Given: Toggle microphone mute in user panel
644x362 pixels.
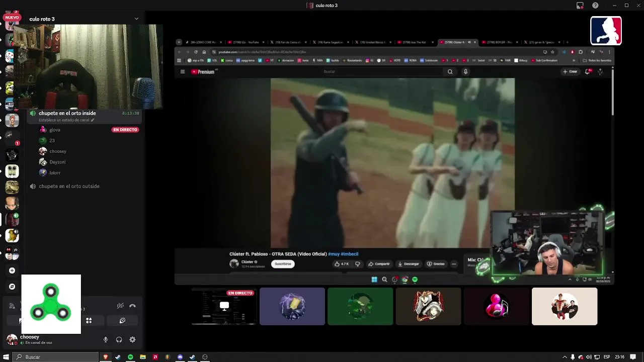Looking at the screenshot, I should point(106,339).
